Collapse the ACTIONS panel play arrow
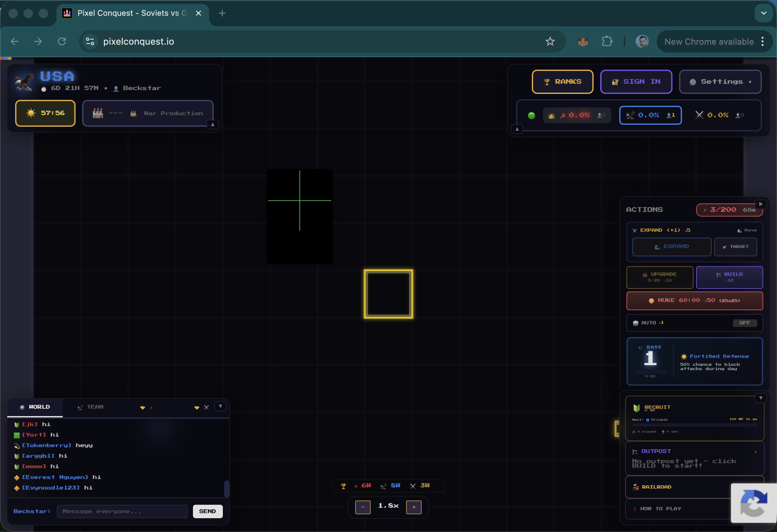This screenshot has height=532, width=777. coord(761,204)
